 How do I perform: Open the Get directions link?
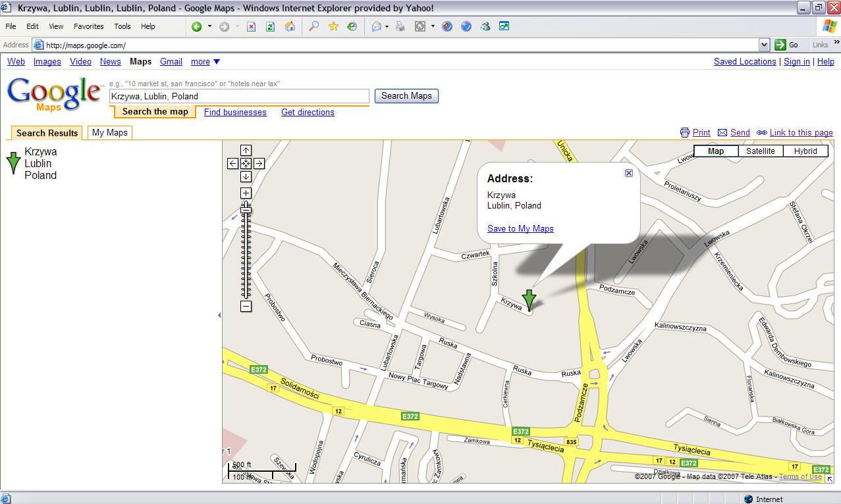(308, 113)
